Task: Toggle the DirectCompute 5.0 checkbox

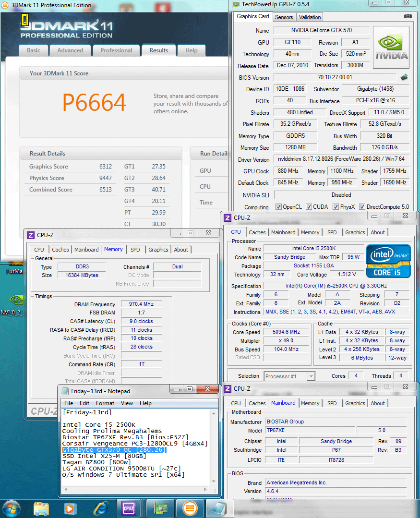Action: (362, 207)
